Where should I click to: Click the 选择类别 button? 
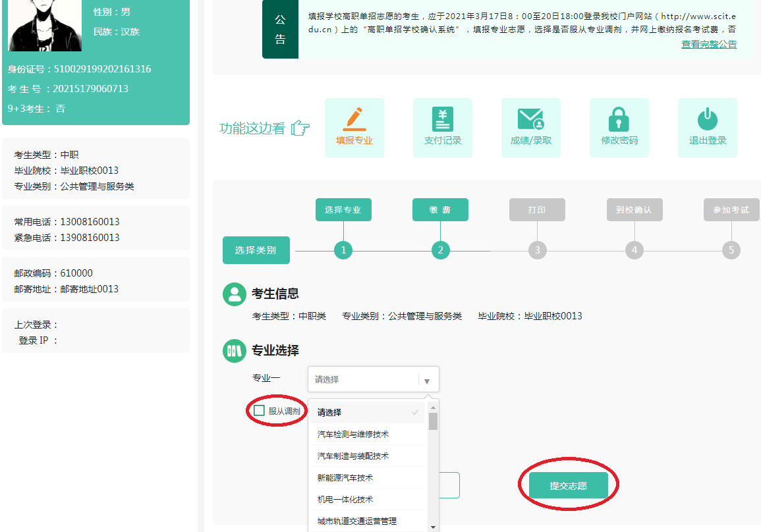click(256, 250)
